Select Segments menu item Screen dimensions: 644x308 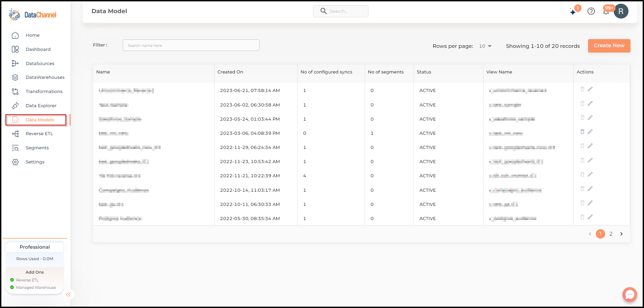pyautogui.click(x=37, y=148)
